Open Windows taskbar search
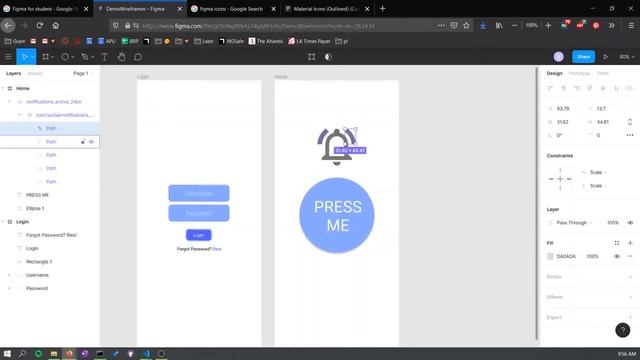This screenshot has height=360, width=640. coord(22,354)
